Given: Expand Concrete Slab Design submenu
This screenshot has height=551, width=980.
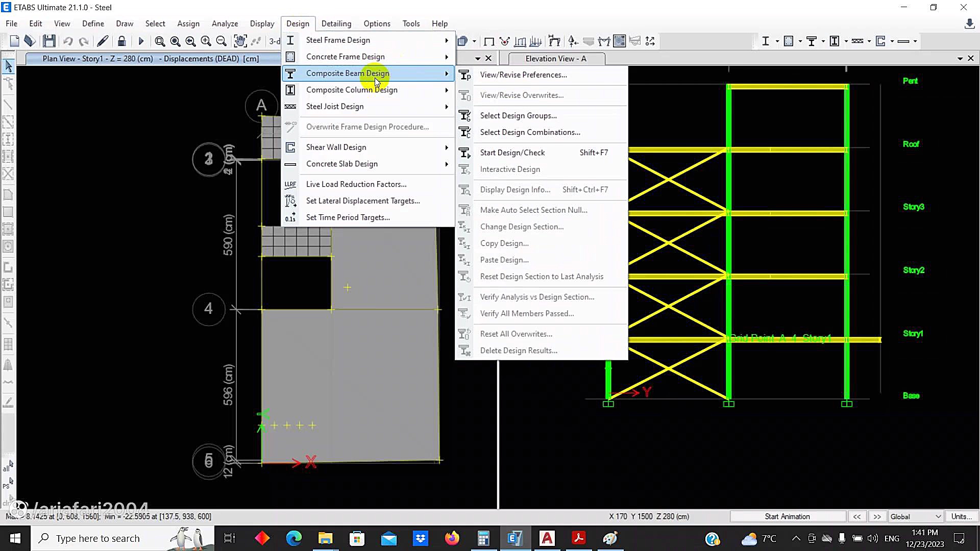Looking at the screenshot, I should point(367,164).
